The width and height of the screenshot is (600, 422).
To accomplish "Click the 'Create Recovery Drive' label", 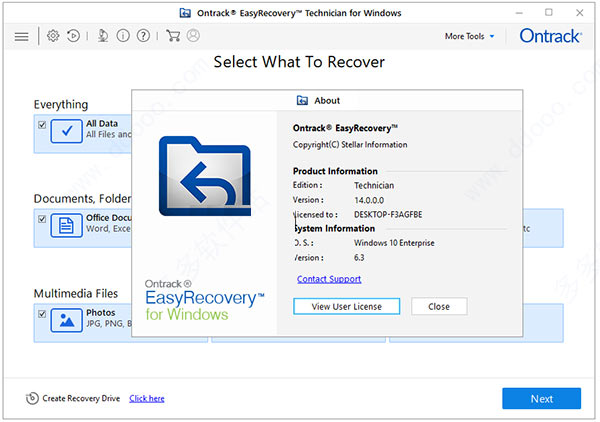I will pos(81,398).
